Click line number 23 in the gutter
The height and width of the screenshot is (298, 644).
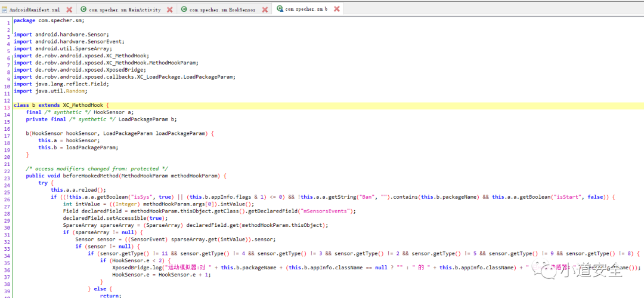(x=7, y=178)
